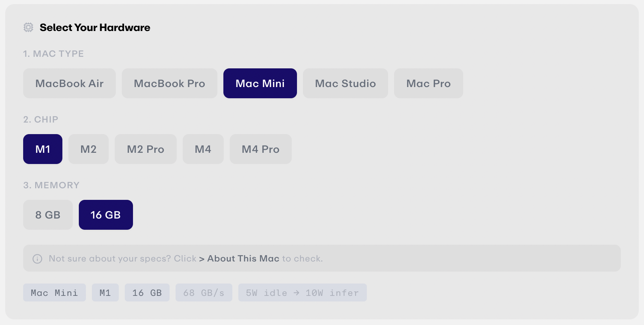Click the 16 GB summary tag
Image resolution: width=644 pixels, height=325 pixels.
click(147, 292)
